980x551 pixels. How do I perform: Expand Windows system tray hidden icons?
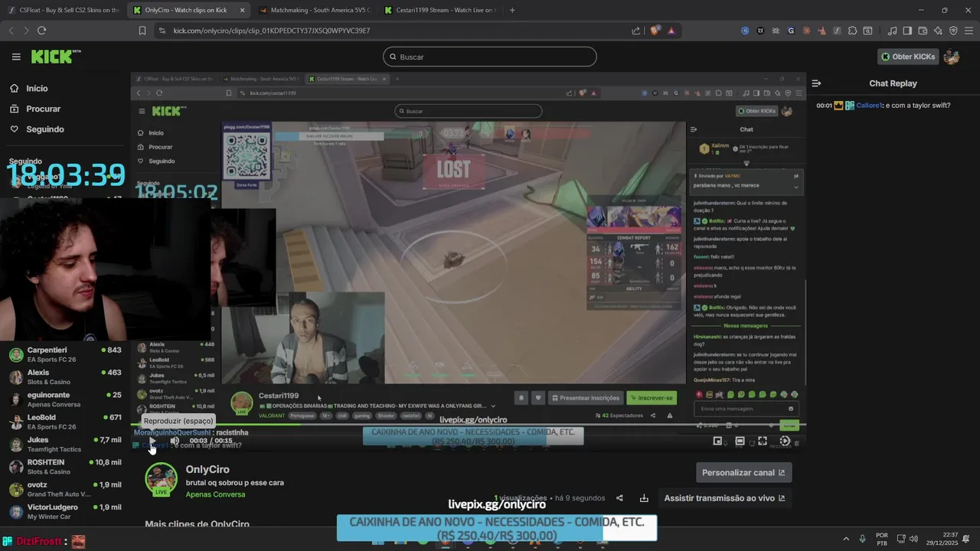coord(846,538)
